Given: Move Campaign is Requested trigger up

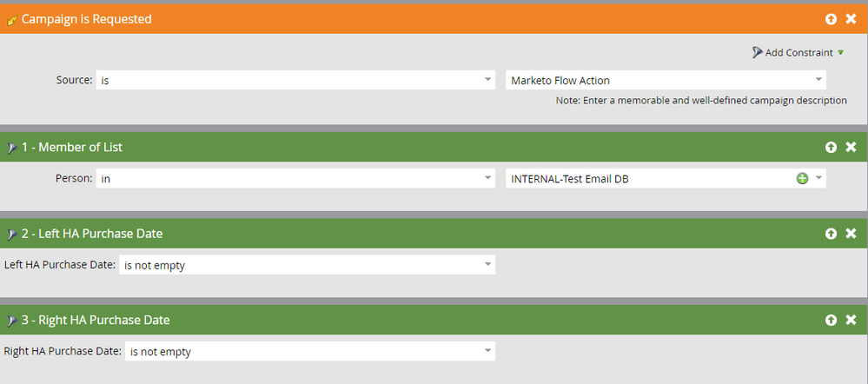Looking at the screenshot, I should click(831, 19).
